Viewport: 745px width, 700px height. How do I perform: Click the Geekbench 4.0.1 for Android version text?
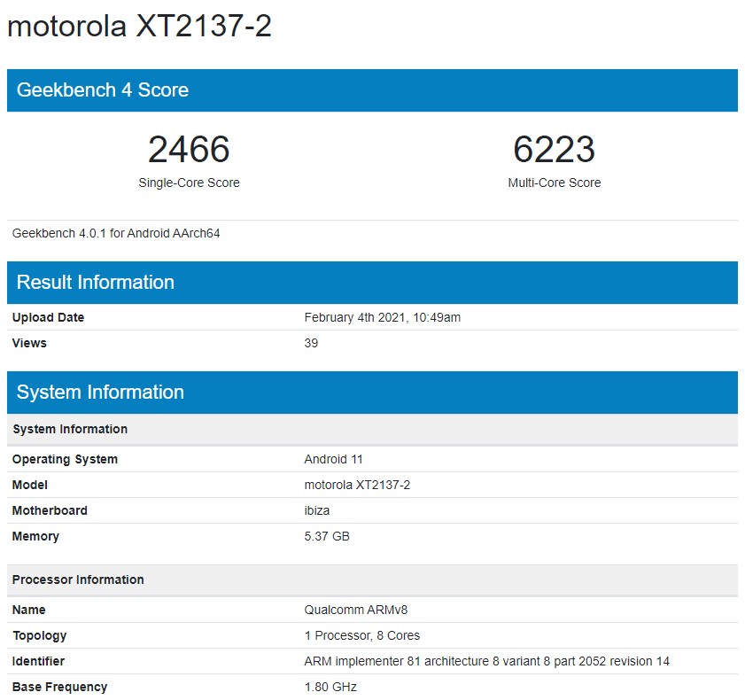click(x=116, y=234)
